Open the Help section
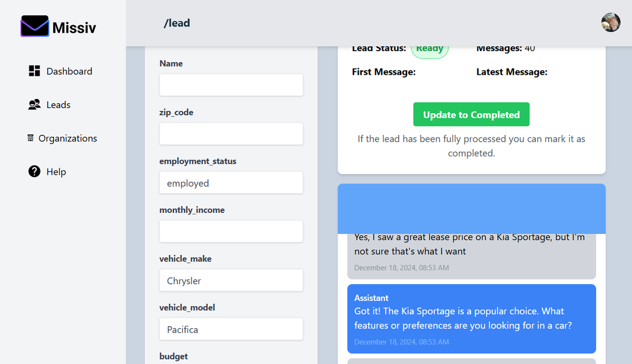This screenshot has height=364, width=632. click(x=56, y=172)
